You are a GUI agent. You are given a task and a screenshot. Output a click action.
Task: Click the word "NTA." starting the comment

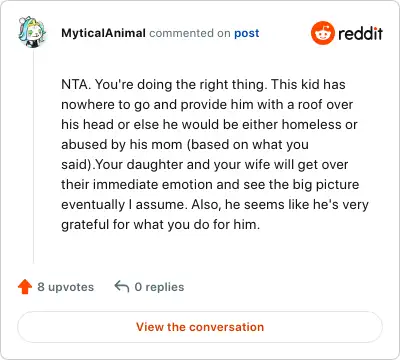76,85
